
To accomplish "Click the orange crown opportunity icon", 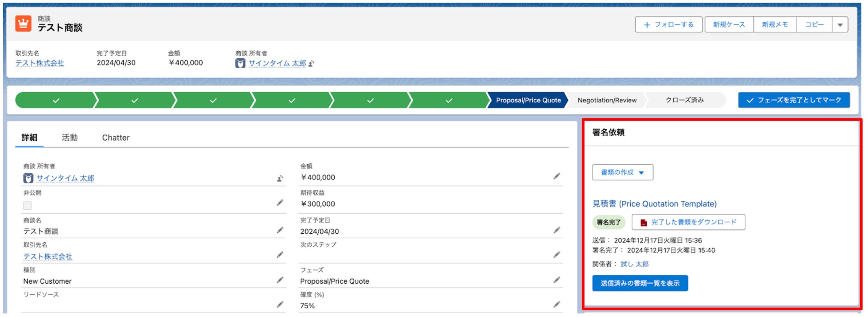I will click(23, 24).
